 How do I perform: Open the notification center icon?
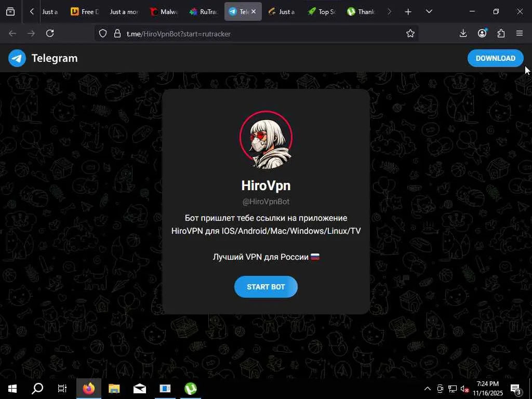click(x=516, y=389)
